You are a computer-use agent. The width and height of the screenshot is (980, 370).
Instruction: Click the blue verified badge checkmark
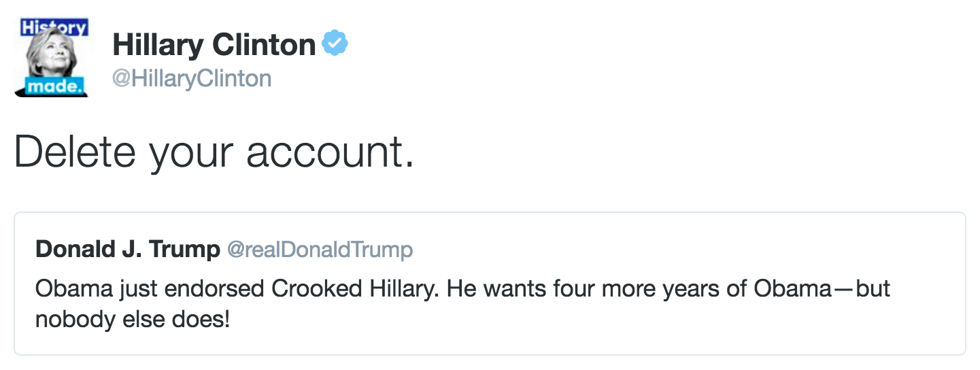[x=335, y=44]
